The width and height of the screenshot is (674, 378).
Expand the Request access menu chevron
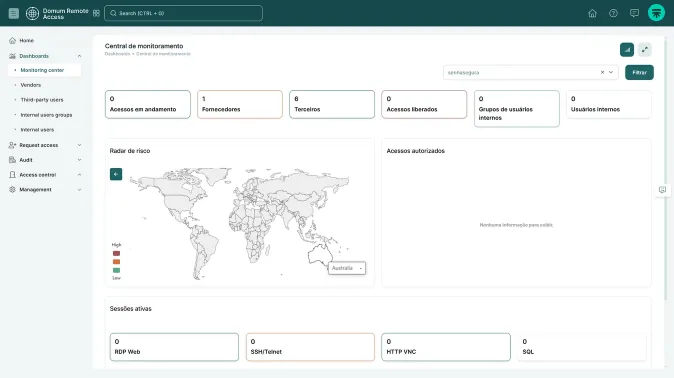(80, 145)
